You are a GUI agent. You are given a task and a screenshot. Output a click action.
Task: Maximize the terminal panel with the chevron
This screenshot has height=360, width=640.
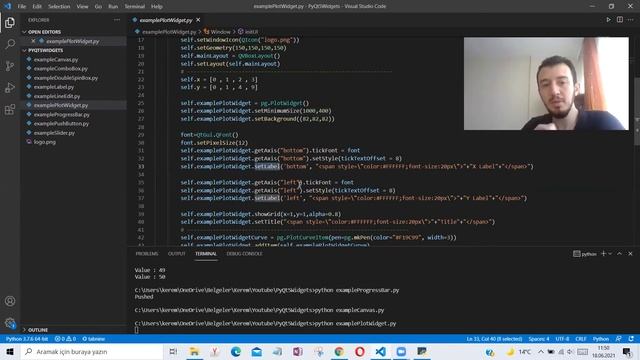(619, 253)
